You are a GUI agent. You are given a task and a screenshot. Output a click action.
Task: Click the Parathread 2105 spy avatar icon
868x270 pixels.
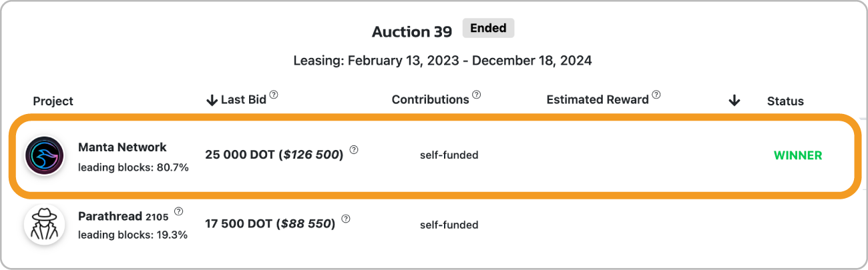pyautogui.click(x=44, y=225)
